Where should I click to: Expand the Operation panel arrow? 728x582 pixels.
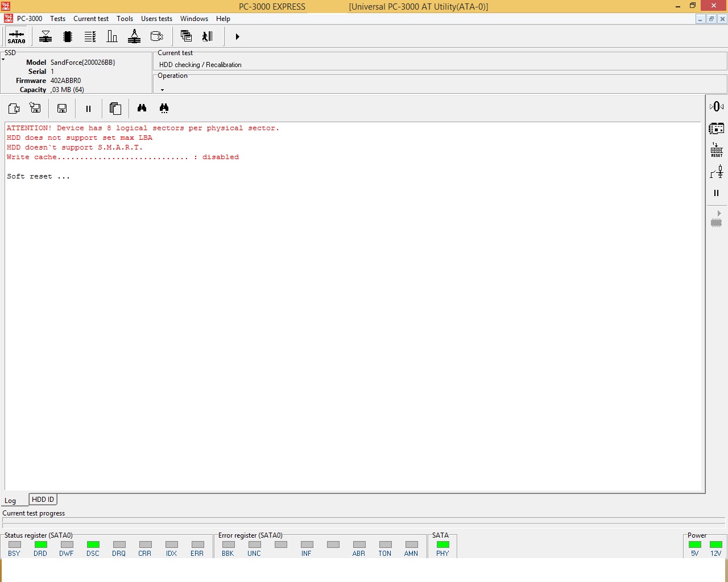pyautogui.click(x=162, y=90)
